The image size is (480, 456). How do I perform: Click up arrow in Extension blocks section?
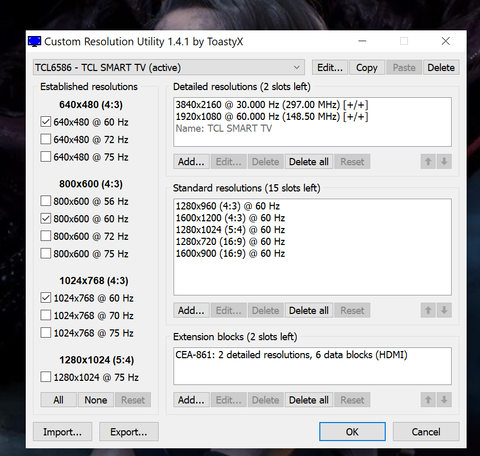coord(428,399)
